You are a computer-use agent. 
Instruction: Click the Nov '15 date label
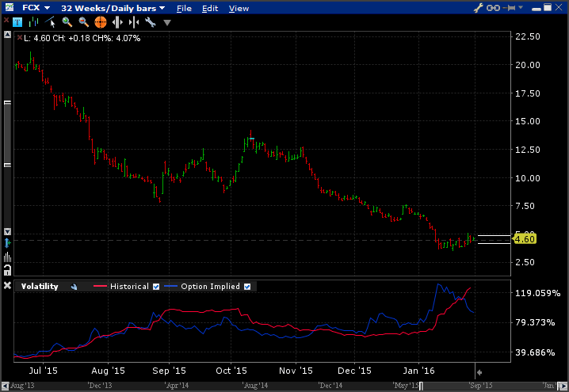(x=296, y=371)
